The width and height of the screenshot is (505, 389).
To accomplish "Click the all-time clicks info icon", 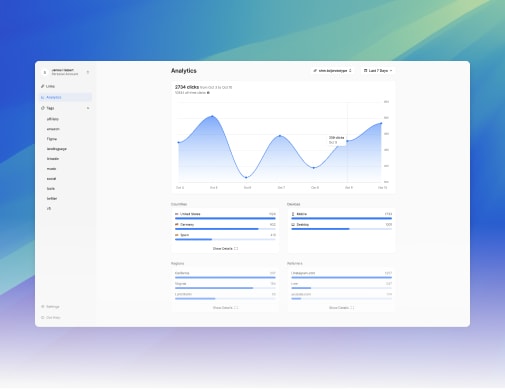I will [x=208, y=93].
